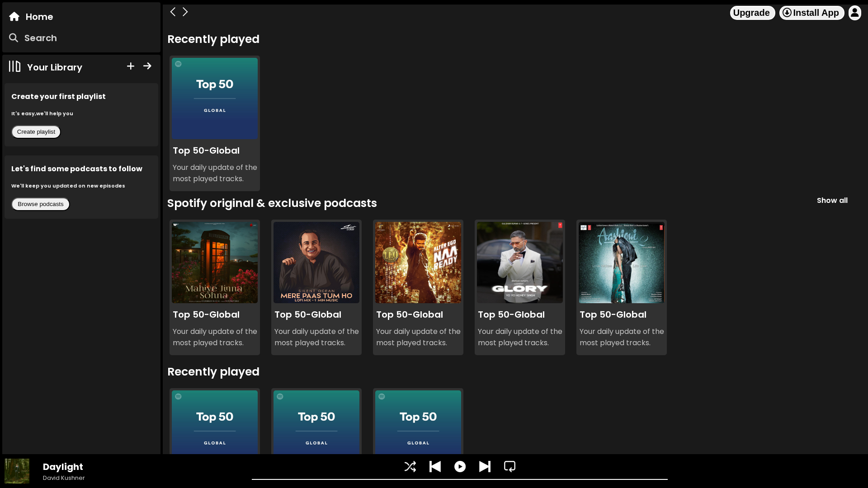Click the Create playlist button

click(36, 132)
